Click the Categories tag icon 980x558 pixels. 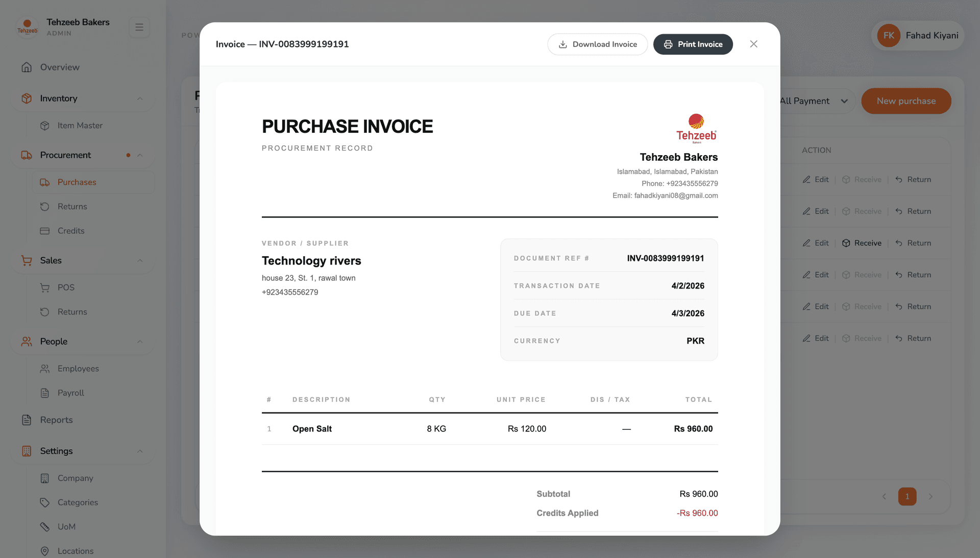(x=45, y=502)
